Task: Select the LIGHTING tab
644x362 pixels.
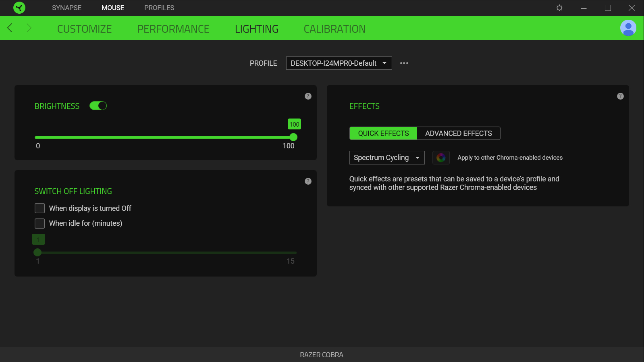Action: (x=257, y=29)
